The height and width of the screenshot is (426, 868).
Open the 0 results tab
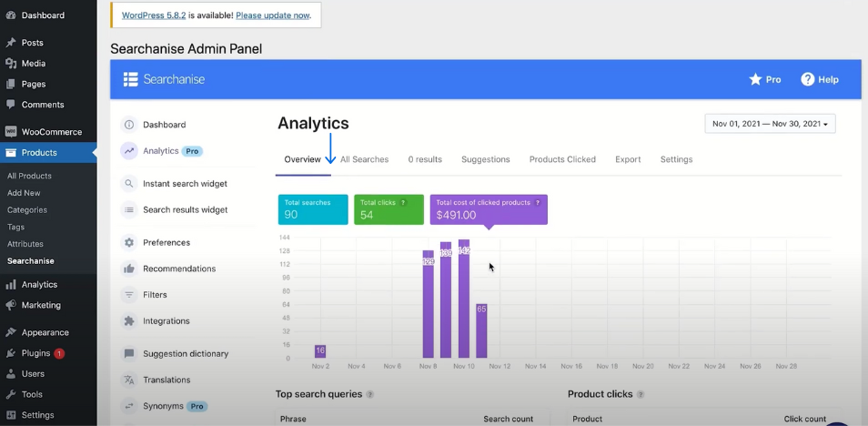pos(425,159)
